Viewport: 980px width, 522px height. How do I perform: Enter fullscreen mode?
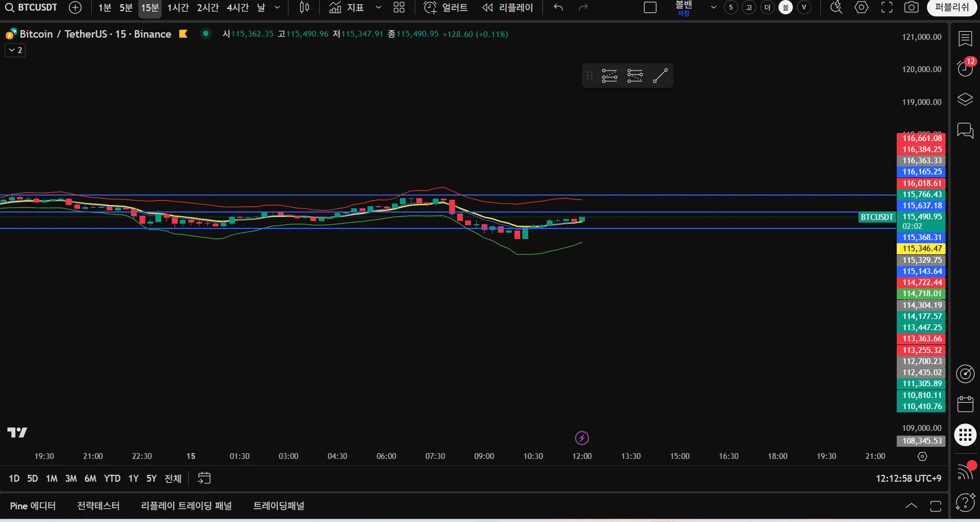[x=887, y=7]
